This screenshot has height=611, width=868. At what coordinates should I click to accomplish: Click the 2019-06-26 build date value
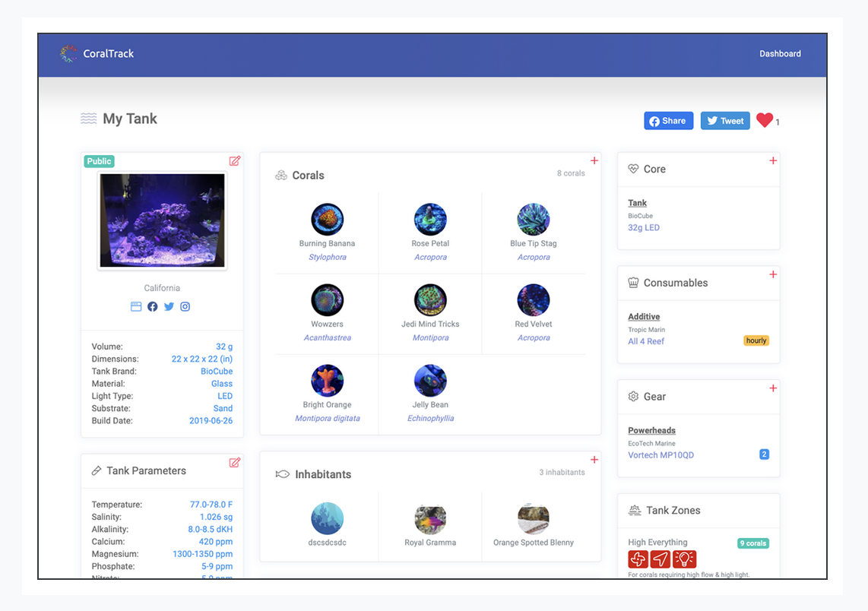click(211, 420)
